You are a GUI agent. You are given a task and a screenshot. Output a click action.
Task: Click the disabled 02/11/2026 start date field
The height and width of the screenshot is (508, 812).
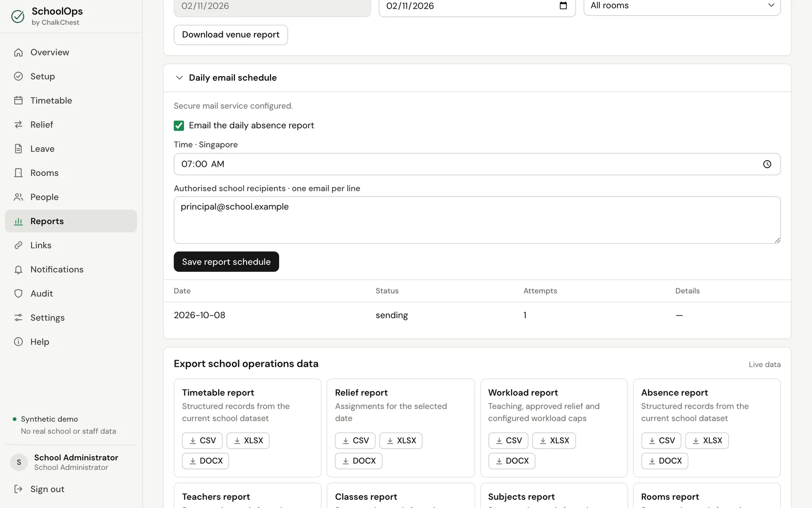(x=272, y=7)
